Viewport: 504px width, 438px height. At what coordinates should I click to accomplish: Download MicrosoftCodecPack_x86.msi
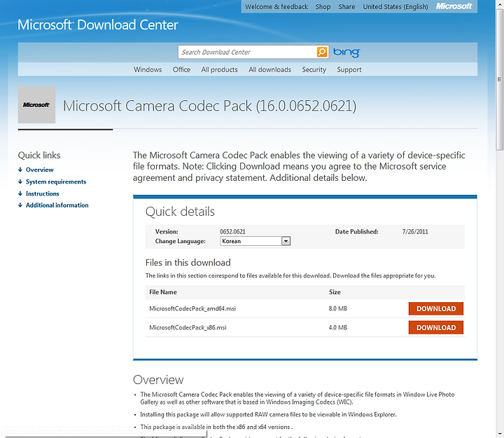pos(436,327)
